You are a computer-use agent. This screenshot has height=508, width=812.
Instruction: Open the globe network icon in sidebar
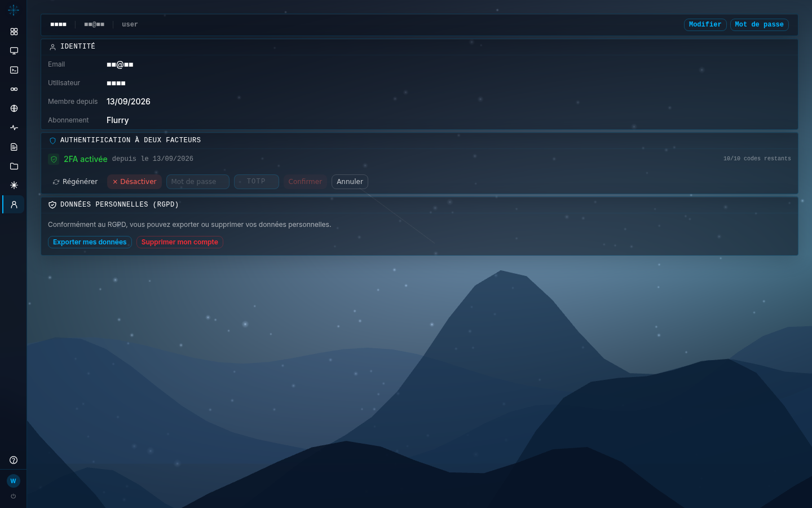click(x=14, y=108)
